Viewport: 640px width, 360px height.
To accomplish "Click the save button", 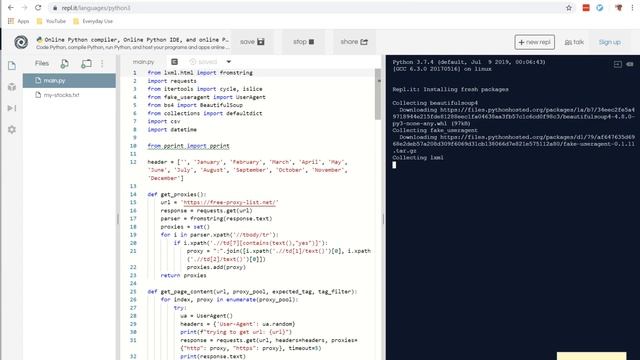I will click(x=252, y=42).
